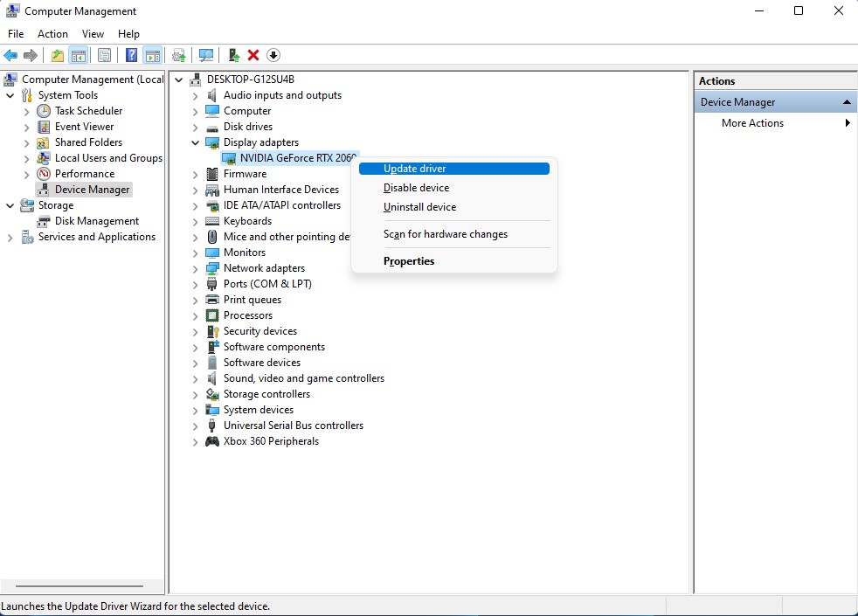858x616 pixels.
Task: Collapse the Display adapters category
Action: (x=196, y=142)
